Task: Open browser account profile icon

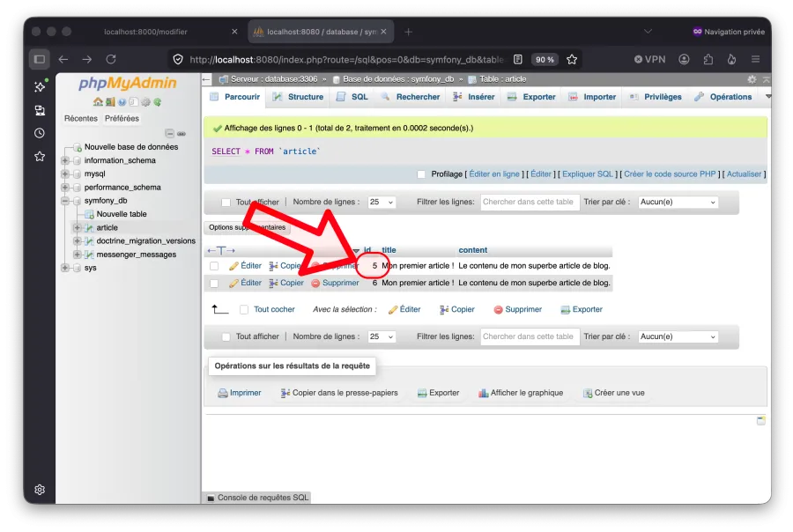Action: (x=684, y=59)
